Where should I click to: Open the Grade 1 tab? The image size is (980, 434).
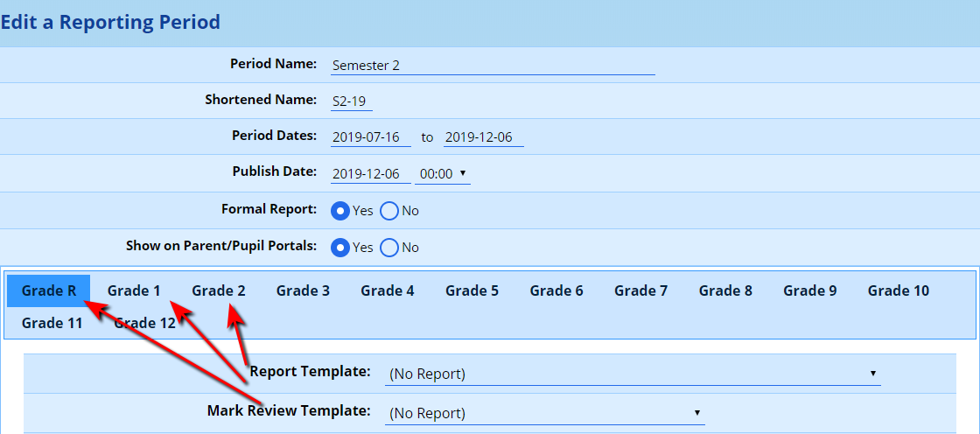tap(134, 290)
